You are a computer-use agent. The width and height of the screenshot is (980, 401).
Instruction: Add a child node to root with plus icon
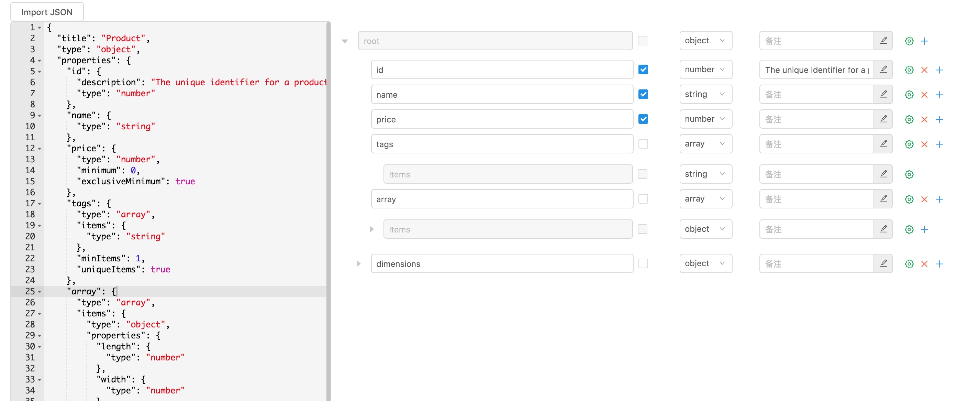[x=924, y=41]
